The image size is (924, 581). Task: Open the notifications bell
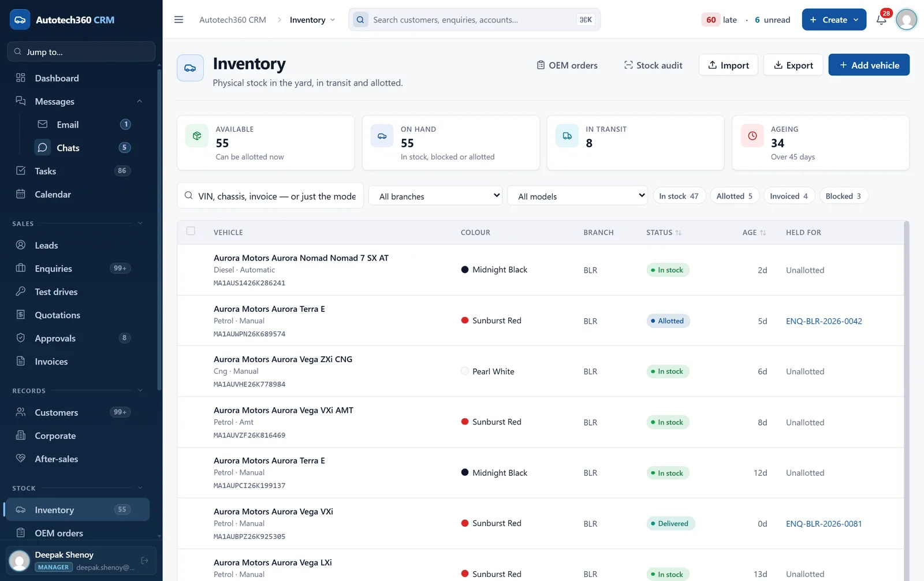pos(881,20)
